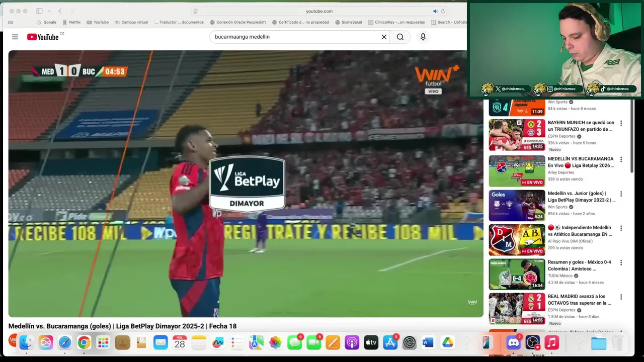Open options for MEDELLÍN VS BUCARAMANGA En Vivo
644x362 pixels.
click(621, 159)
